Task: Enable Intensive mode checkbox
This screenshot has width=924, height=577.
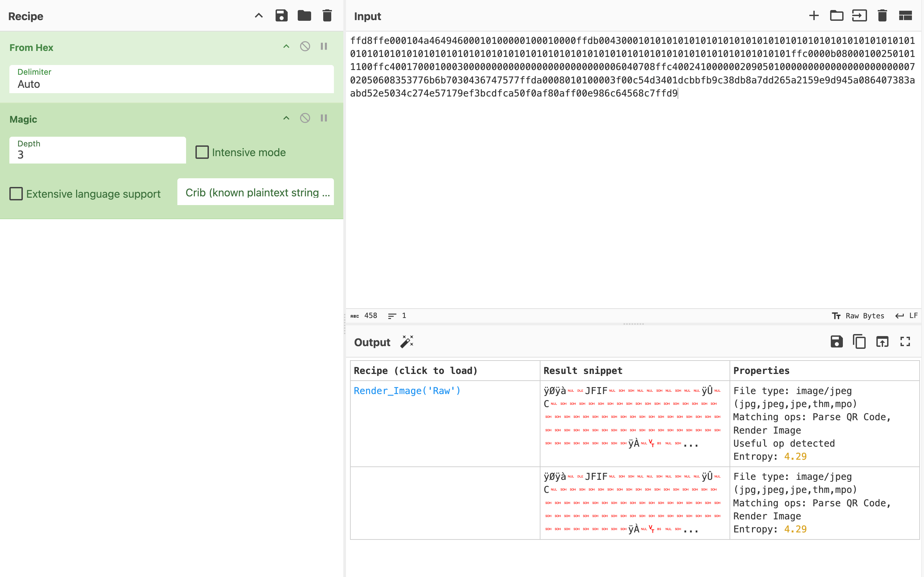Action: pyautogui.click(x=202, y=152)
